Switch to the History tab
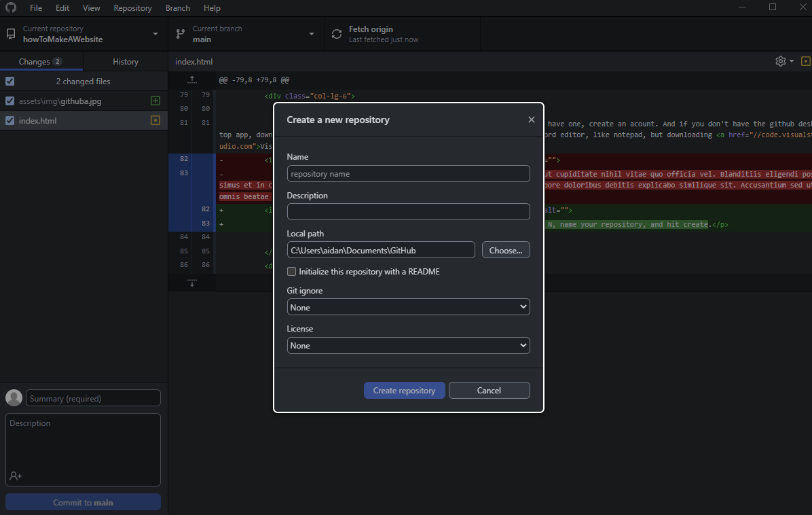Screen dimensions: 812x515 pyautogui.click(x=125, y=62)
